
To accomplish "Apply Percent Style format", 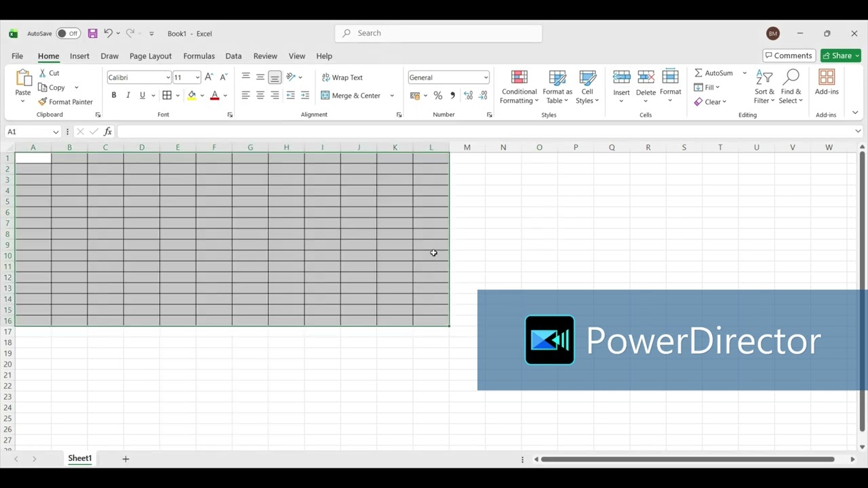I will [438, 96].
